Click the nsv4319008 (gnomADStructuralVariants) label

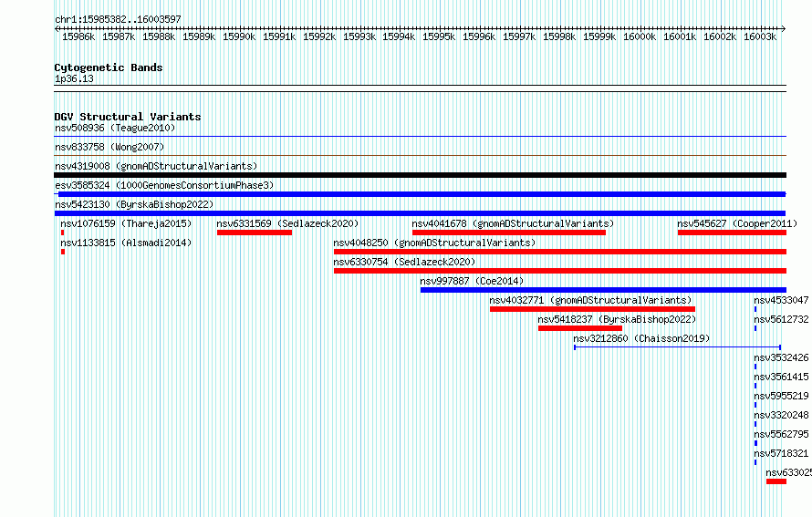tap(156, 166)
